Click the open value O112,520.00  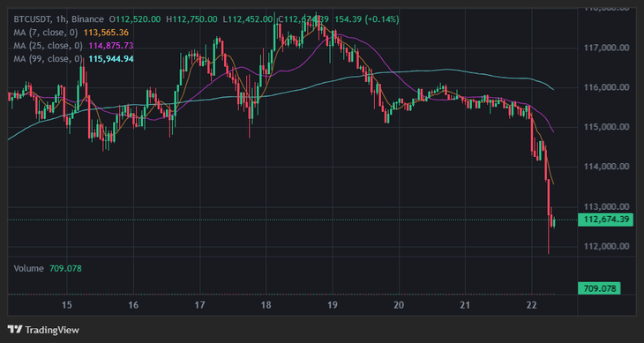(135, 19)
